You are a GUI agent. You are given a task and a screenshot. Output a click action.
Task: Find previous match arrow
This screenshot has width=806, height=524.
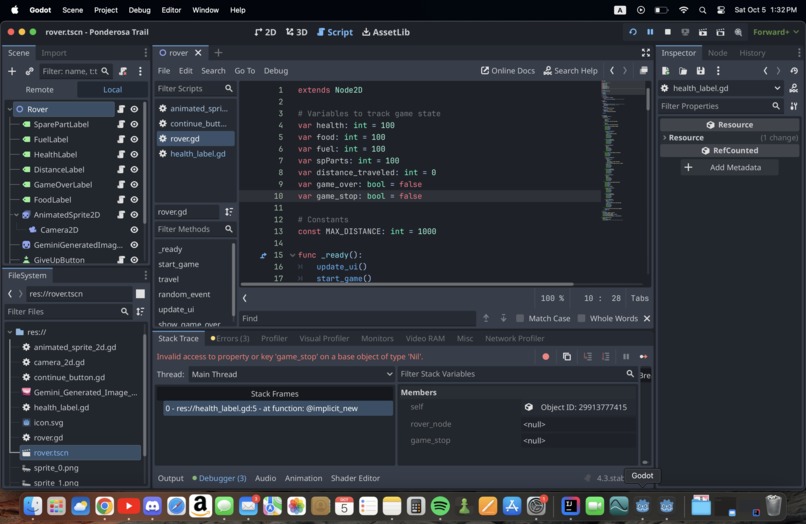486,318
